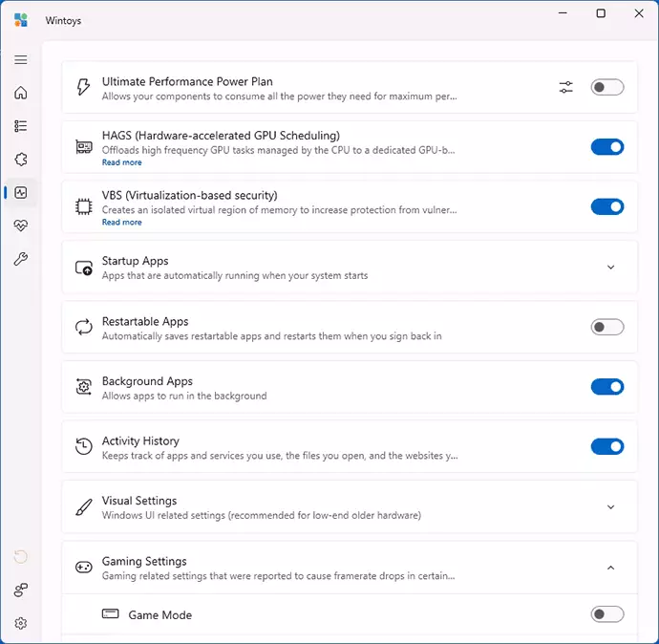Image resolution: width=659 pixels, height=644 pixels.
Task: Open the Apps list page in sidebar
Action: coord(21,126)
